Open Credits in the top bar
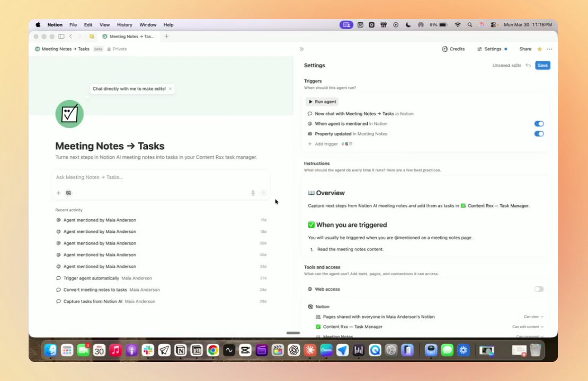 pyautogui.click(x=453, y=49)
